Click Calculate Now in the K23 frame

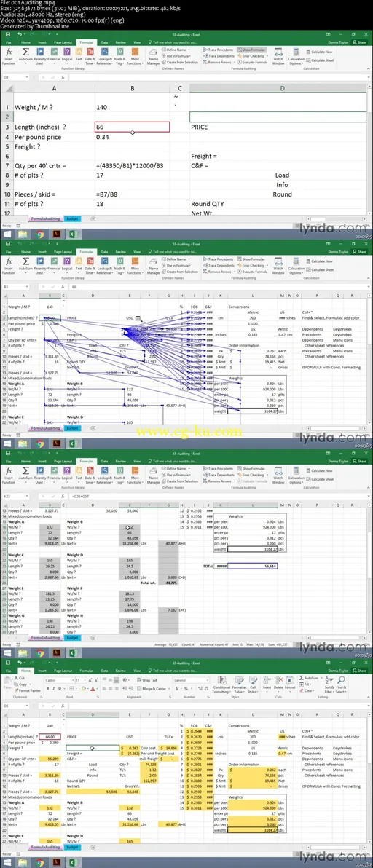click(319, 470)
